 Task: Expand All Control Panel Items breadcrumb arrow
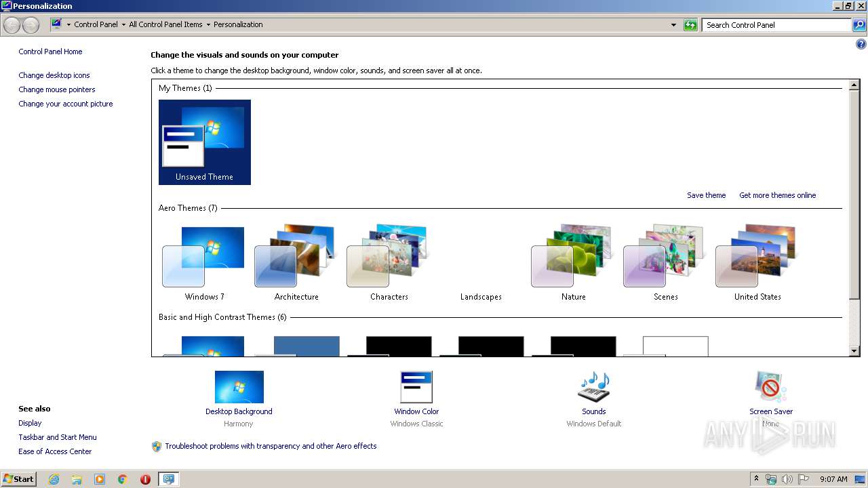point(208,24)
